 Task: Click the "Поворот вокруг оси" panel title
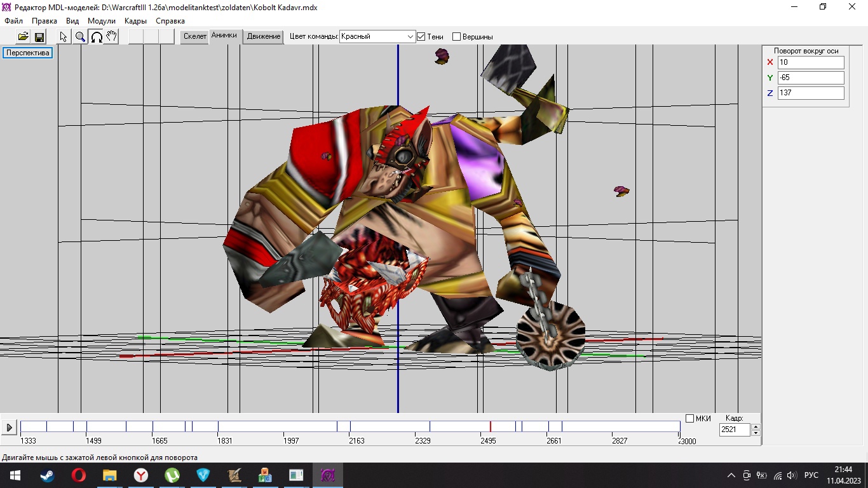pyautogui.click(x=806, y=51)
